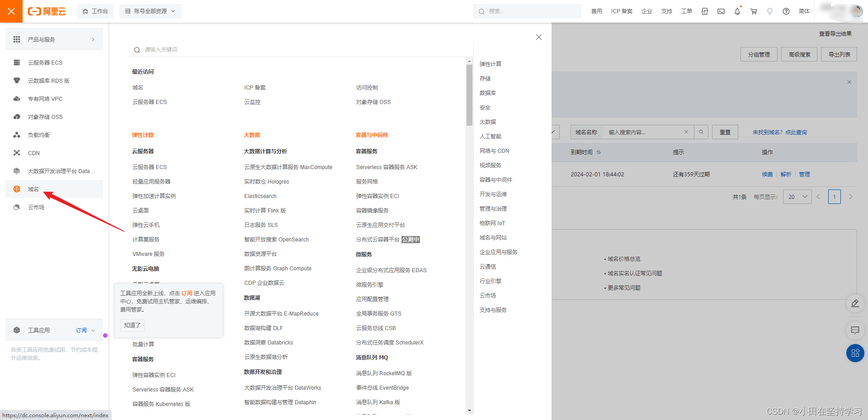The image size is (868, 420).
Task: Sort by expiration time column icon
Action: [x=599, y=152]
